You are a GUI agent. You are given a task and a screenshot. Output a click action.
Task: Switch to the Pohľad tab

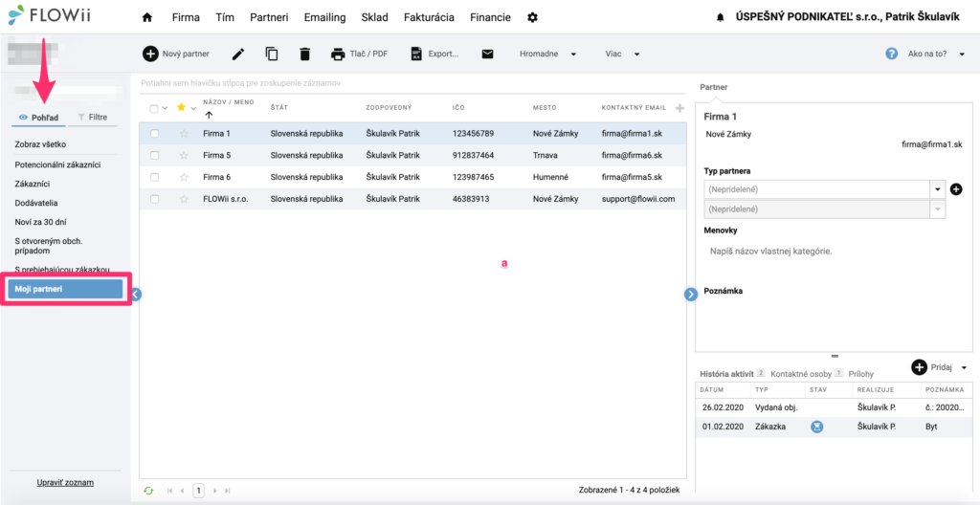pyautogui.click(x=38, y=117)
